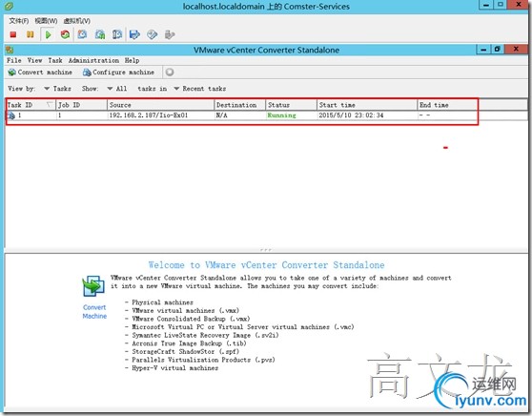Click the green power-on play icon
Screen dimensions: 532x416
48,34
